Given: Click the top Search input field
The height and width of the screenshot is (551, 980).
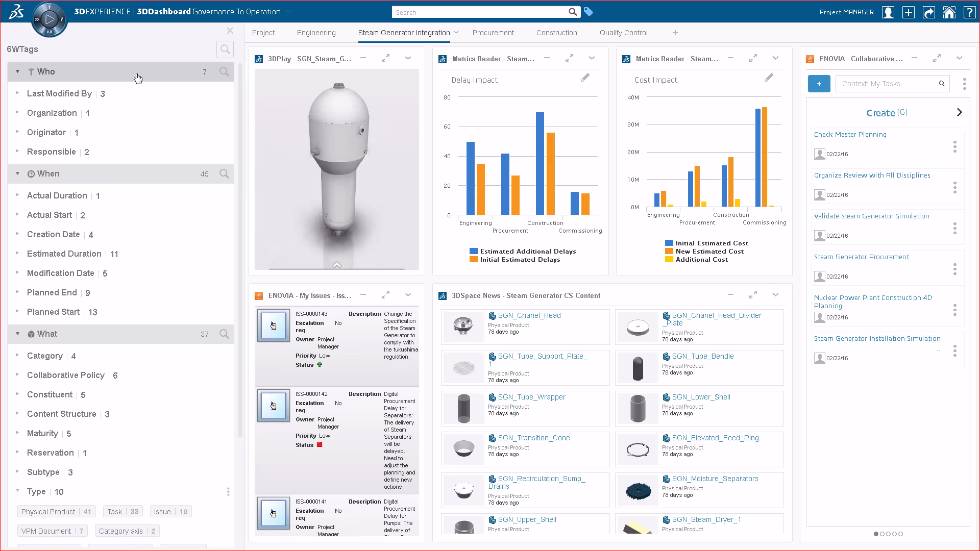Looking at the screenshot, I should click(x=480, y=12).
